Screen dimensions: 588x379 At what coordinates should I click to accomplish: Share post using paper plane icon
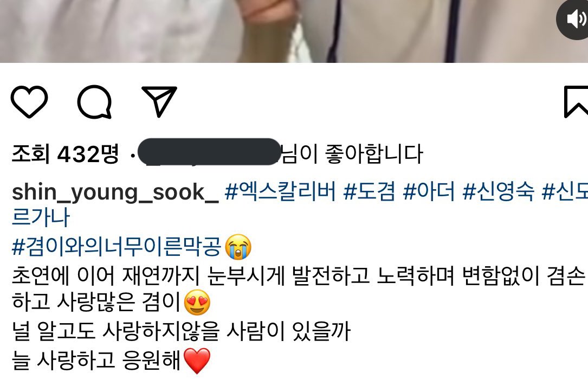159,100
